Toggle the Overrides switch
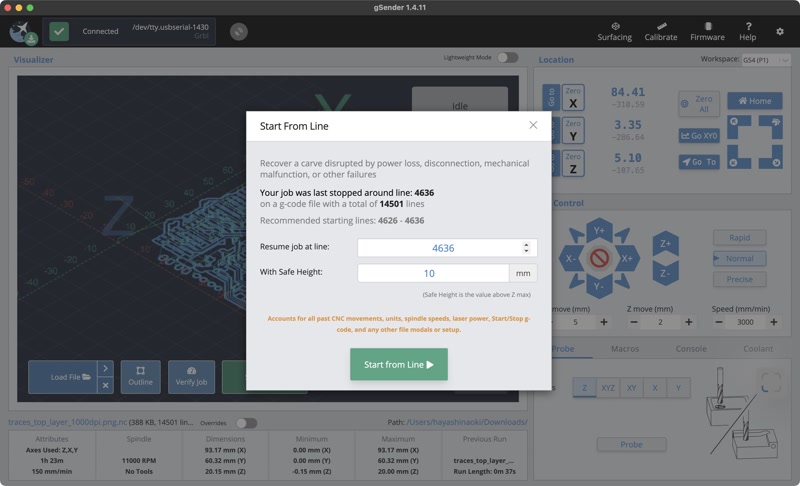Image resolution: width=800 pixels, height=486 pixels. tap(247, 423)
